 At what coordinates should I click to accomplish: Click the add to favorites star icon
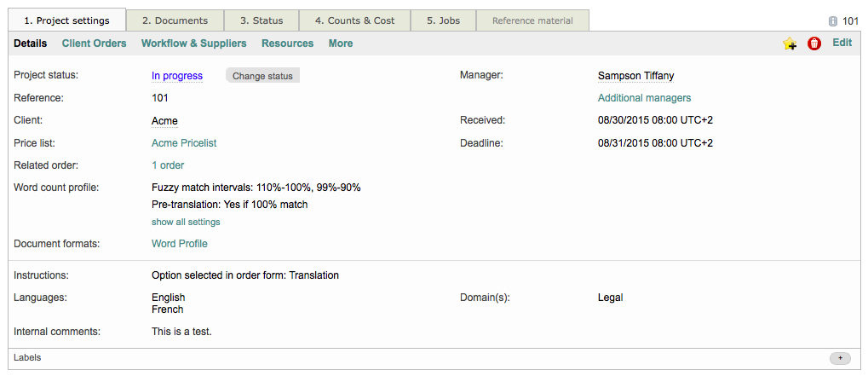click(790, 43)
